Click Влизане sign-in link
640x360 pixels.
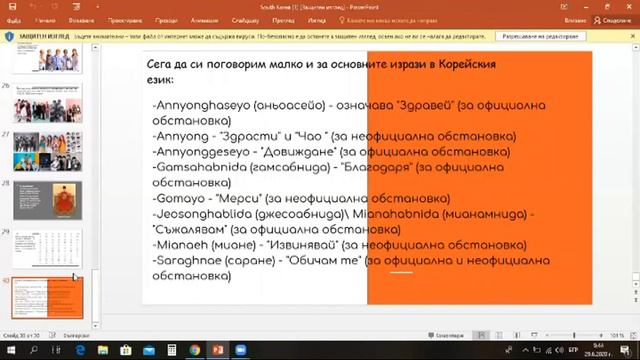coord(575,20)
